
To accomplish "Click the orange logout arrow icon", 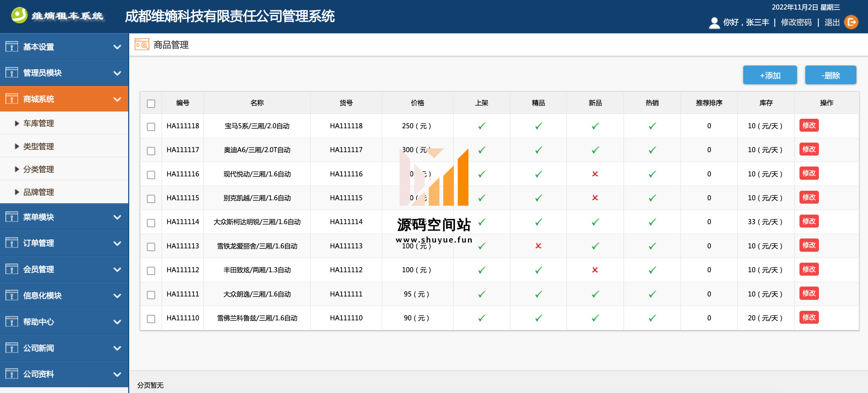I will pyautogui.click(x=851, y=23).
